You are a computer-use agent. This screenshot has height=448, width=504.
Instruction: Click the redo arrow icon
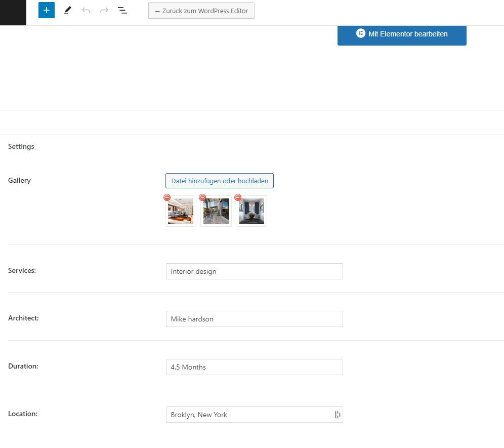pos(104,10)
